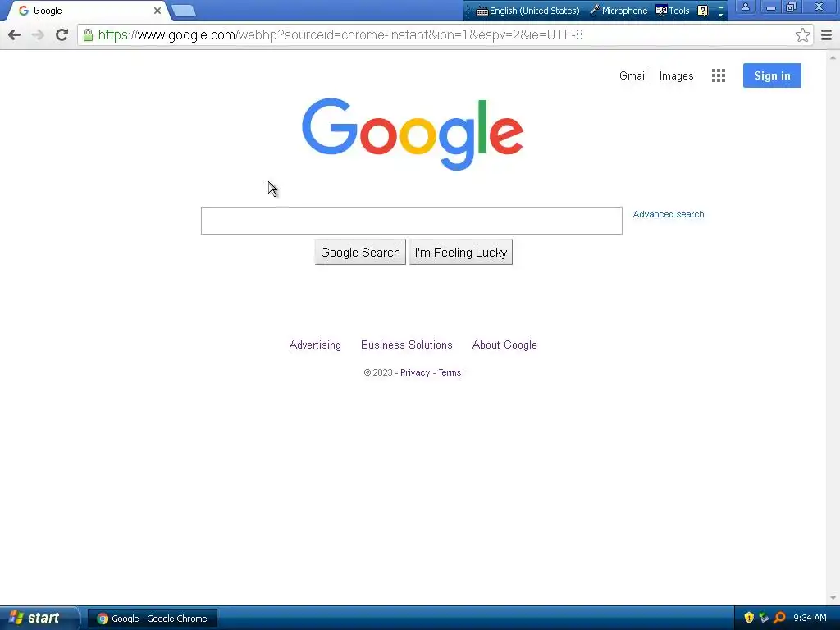Click the network connection tray icon

pos(764,618)
